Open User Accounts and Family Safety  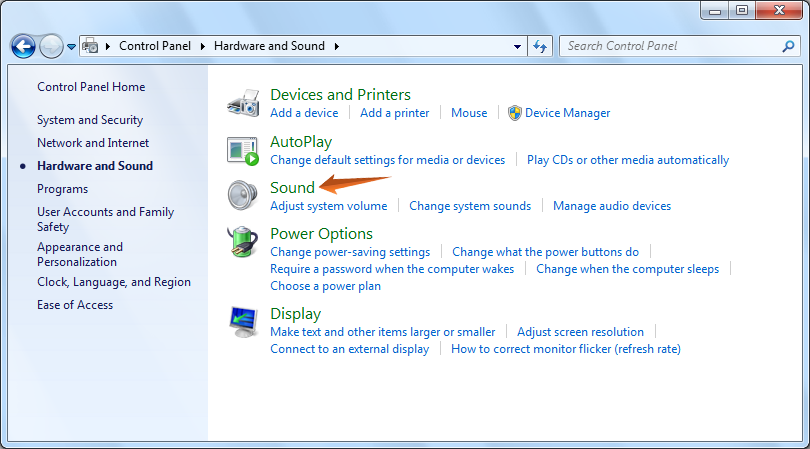click(x=105, y=219)
